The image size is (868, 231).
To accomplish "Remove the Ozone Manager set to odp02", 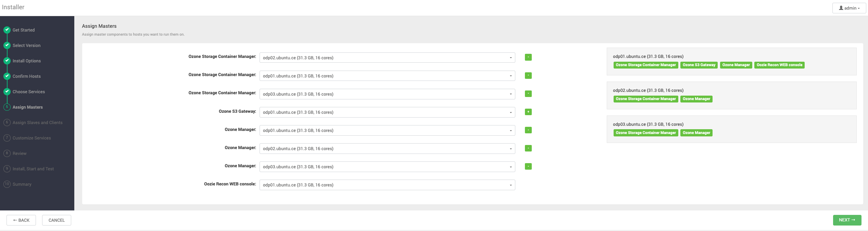I will pos(528,148).
